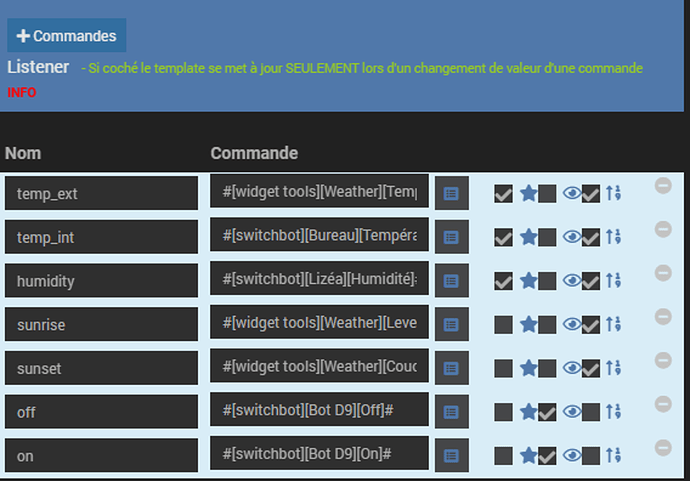690x481 pixels.
Task: Check the listener checkbox for sunset
Action: 503,368
